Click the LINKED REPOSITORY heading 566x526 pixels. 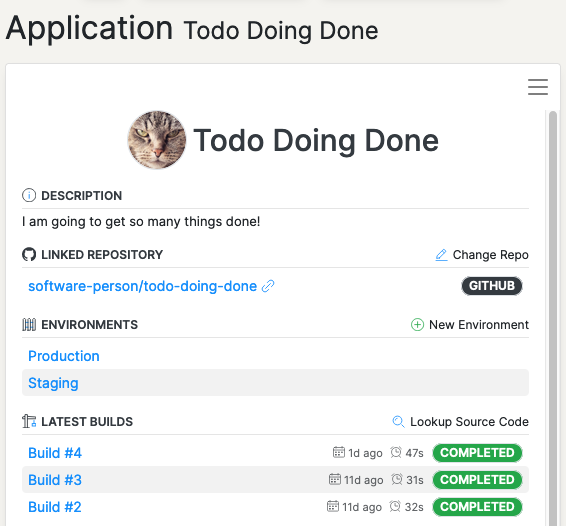click(x=102, y=255)
